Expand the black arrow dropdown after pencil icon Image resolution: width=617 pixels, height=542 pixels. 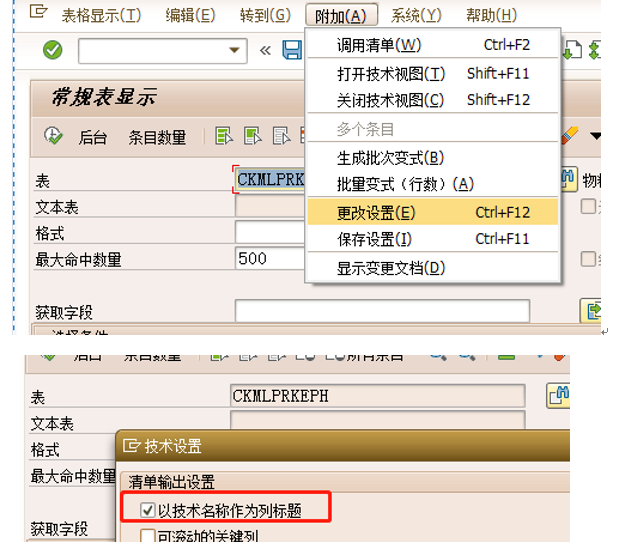(x=595, y=135)
